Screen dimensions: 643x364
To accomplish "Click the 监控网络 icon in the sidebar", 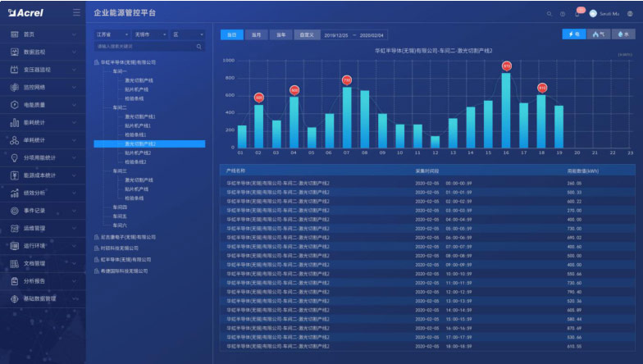I will (x=14, y=87).
